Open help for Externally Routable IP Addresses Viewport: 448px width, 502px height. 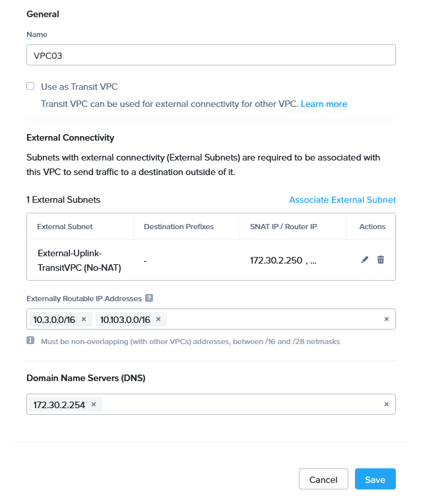click(x=149, y=299)
